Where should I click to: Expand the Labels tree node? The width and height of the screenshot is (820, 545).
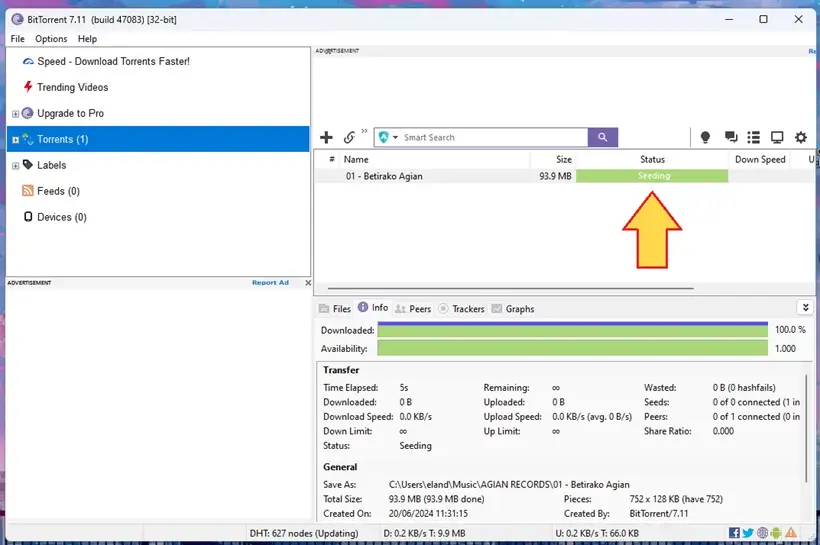[x=15, y=166]
